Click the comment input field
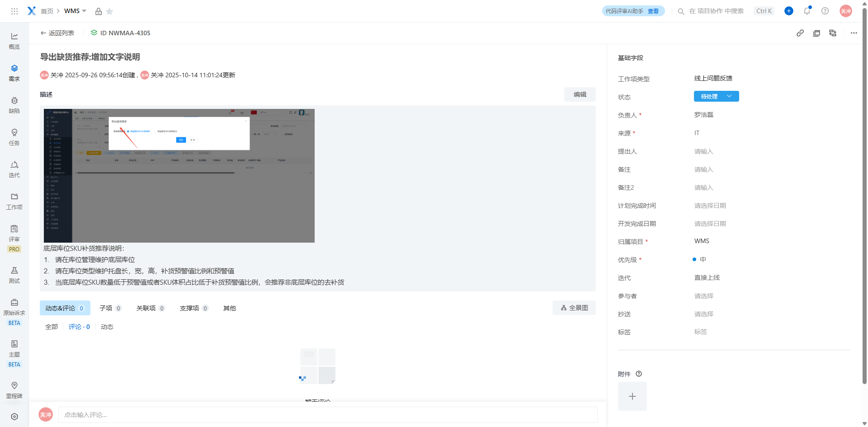Viewport: 868px width, 427px height. pyautogui.click(x=327, y=415)
